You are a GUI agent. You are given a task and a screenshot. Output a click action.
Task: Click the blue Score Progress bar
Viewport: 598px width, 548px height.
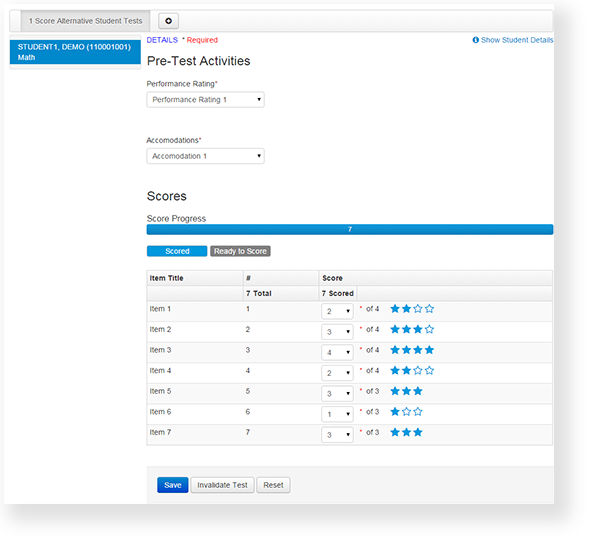coord(350,229)
